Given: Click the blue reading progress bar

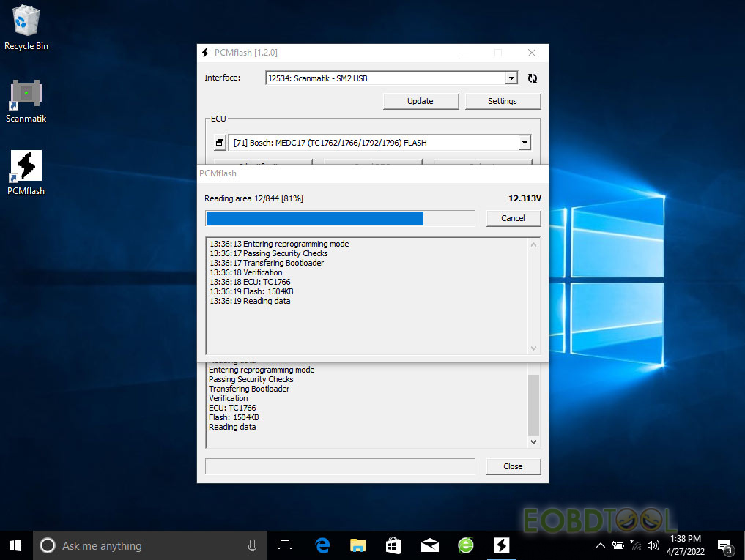Looking at the screenshot, I should pos(315,218).
